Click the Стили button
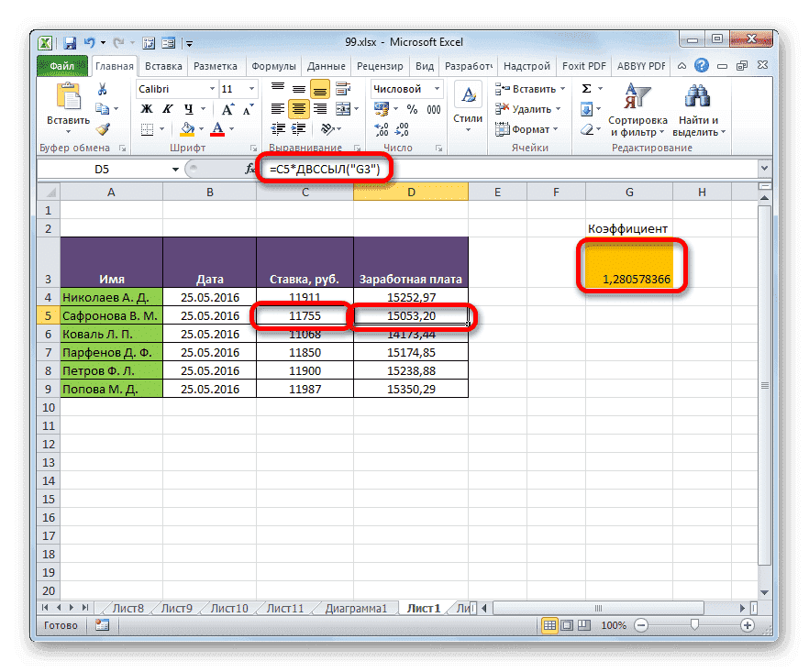Viewport: 809px width, 672px height. pos(467,103)
